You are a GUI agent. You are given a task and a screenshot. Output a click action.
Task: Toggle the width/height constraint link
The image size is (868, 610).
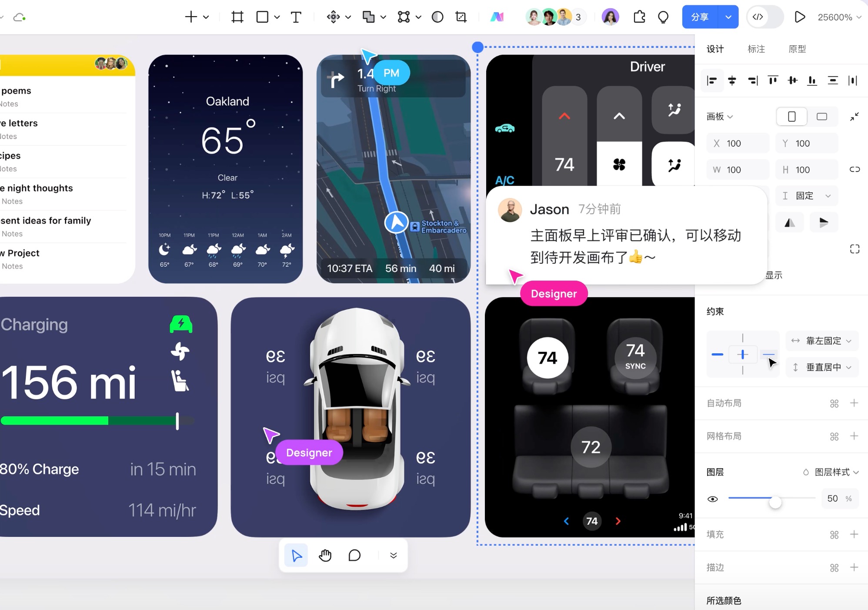[854, 169]
